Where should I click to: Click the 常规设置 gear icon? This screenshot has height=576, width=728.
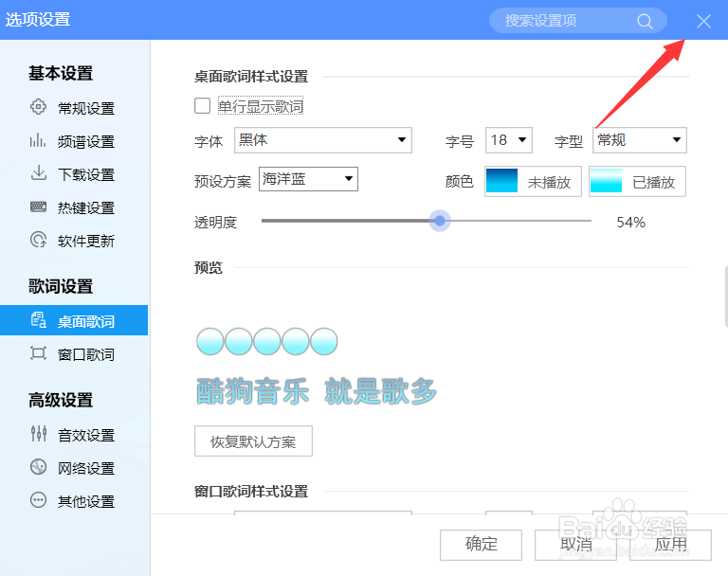click(x=38, y=107)
